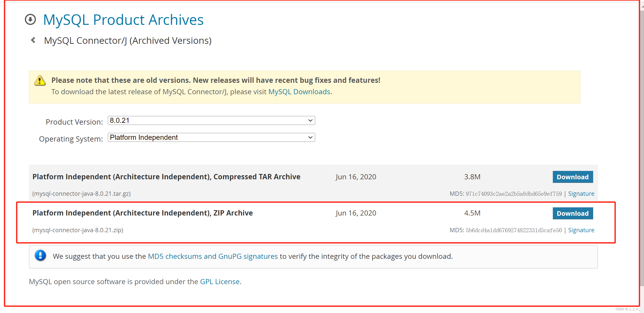Click the blue exclamation info icon
644x313 pixels.
(x=40, y=256)
